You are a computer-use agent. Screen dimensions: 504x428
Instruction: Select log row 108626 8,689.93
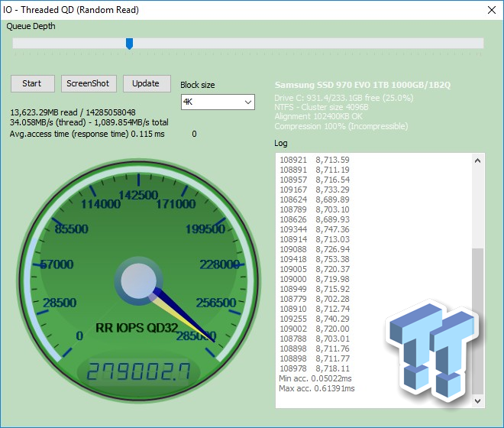(315, 220)
